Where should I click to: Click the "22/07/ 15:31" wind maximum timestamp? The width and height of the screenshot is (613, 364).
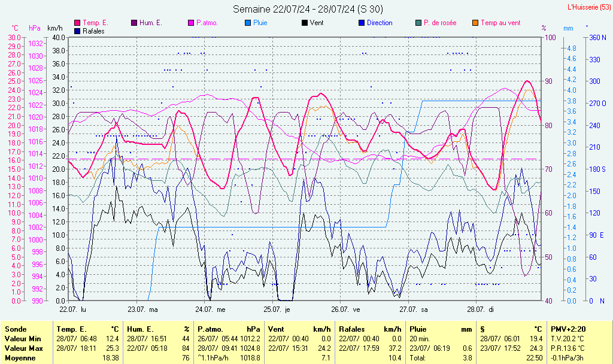point(288,348)
